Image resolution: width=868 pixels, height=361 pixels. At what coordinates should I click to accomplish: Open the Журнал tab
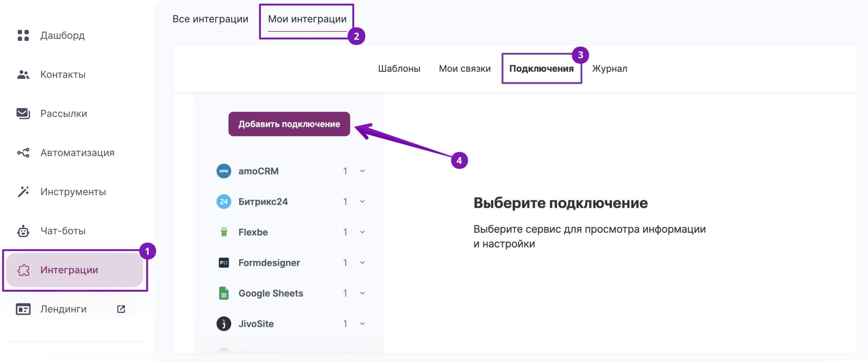pos(609,68)
